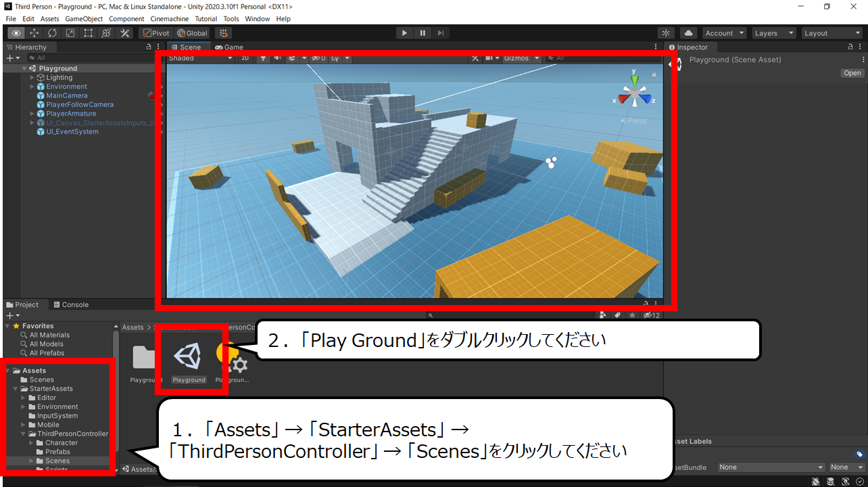Toggle Global/Local handle rotation
The height and width of the screenshot is (487, 868).
[x=192, y=32]
